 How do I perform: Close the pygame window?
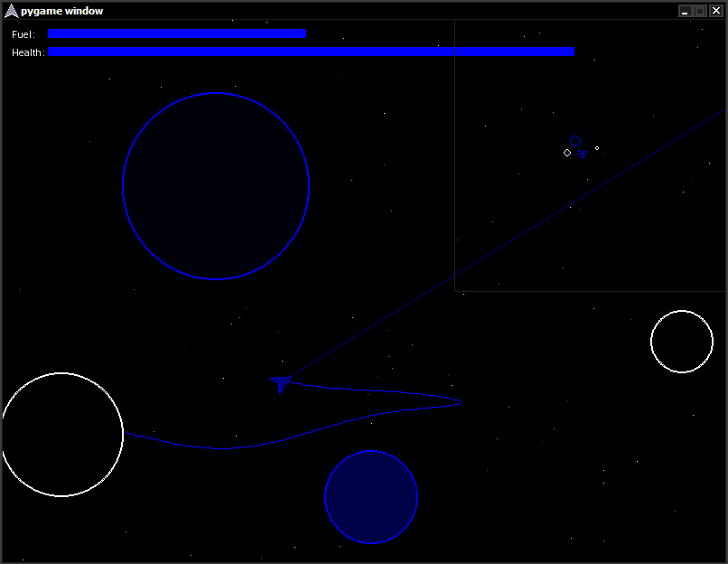click(716, 11)
